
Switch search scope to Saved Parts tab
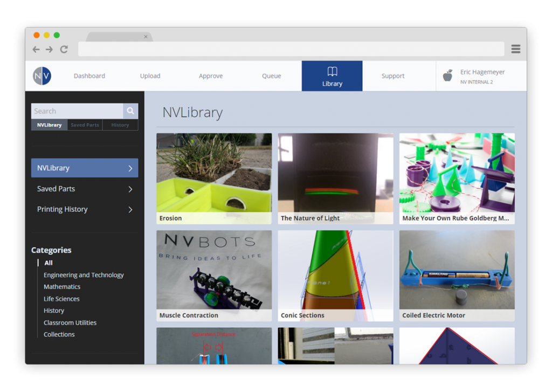[85, 125]
